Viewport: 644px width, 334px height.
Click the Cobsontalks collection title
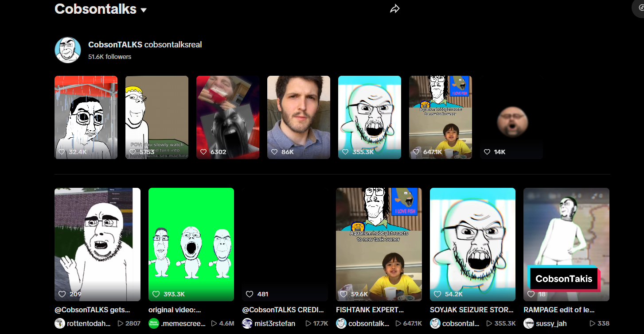(x=95, y=8)
